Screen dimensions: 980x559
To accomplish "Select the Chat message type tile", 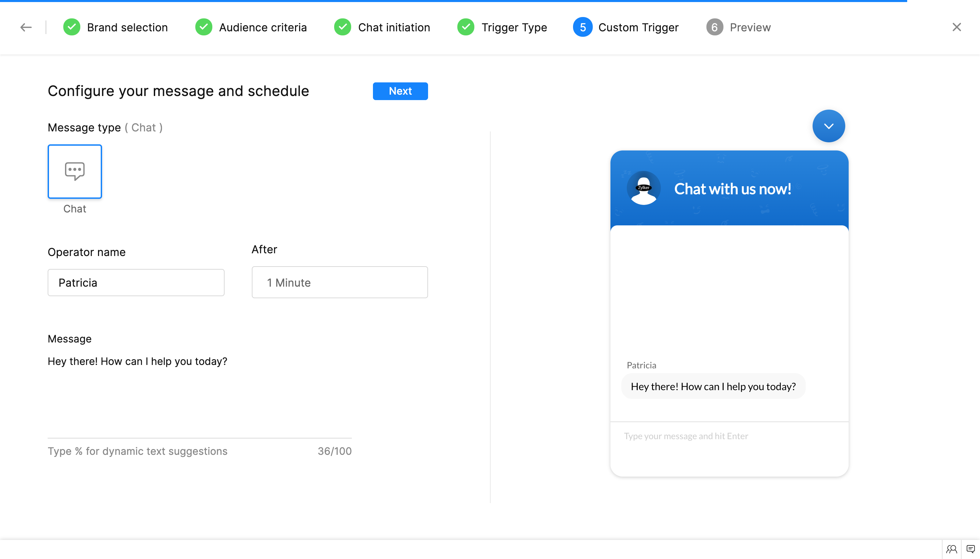I will [75, 172].
